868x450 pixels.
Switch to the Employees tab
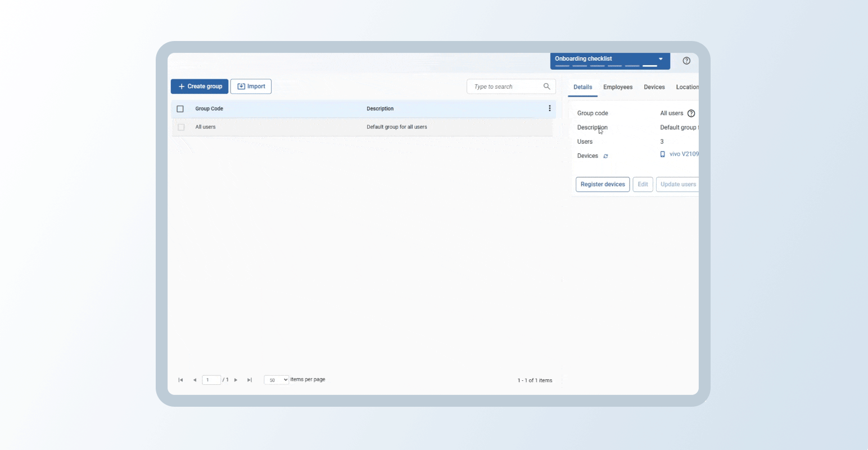coord(617,87)
